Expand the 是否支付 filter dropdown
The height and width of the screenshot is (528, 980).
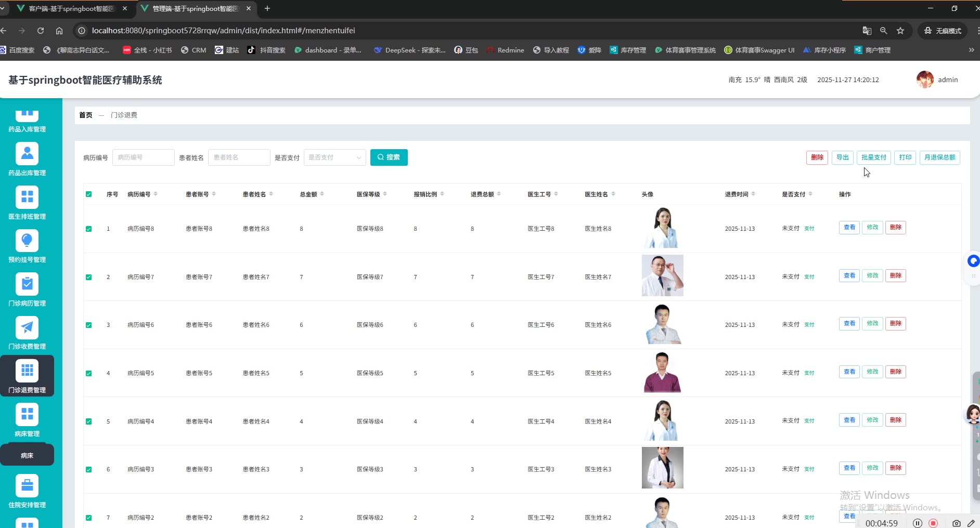[335, 157]
